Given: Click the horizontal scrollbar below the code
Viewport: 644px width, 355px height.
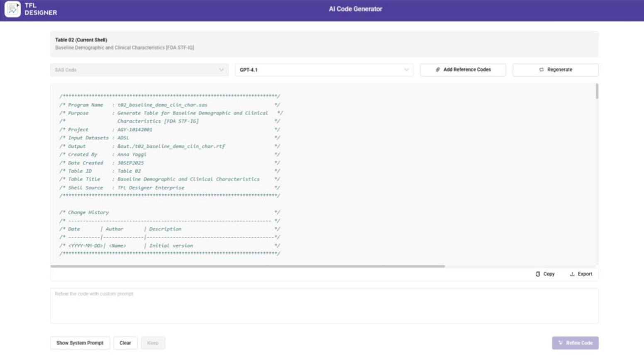Looking at the screenshot, I should [x=249, y=266].
